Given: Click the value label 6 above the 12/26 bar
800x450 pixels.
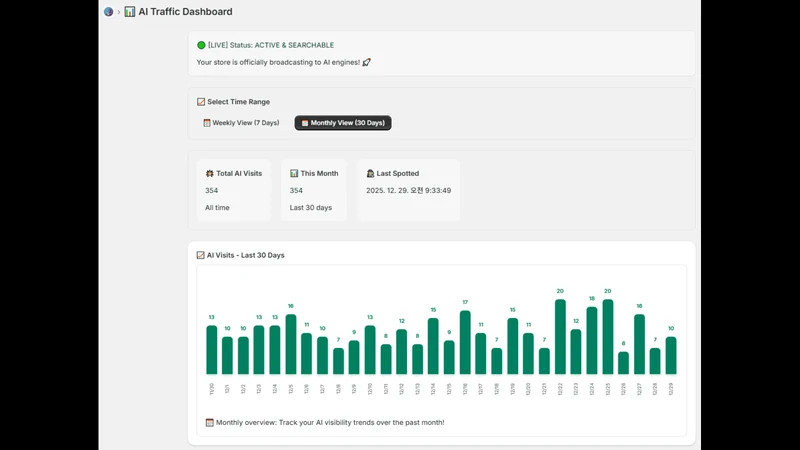Looking at the screenshot, I should (x=623, y=343).
